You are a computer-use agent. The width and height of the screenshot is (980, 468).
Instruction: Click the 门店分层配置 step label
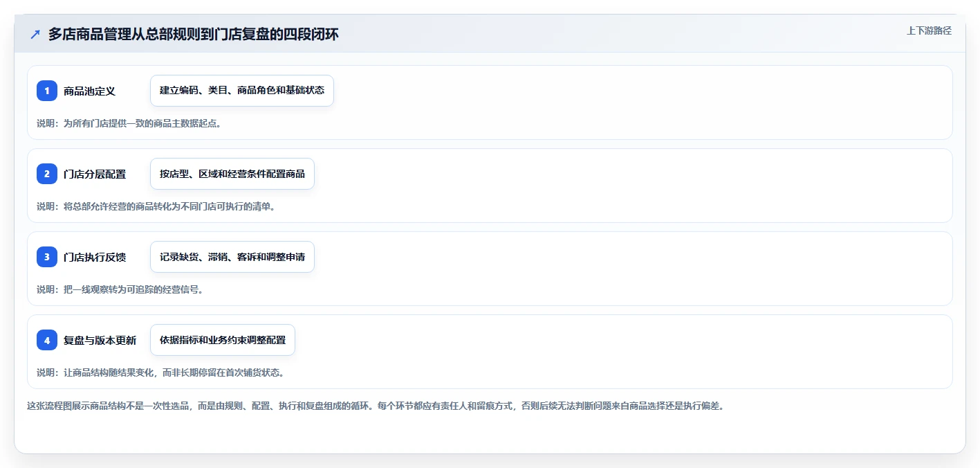pos(95,174)
